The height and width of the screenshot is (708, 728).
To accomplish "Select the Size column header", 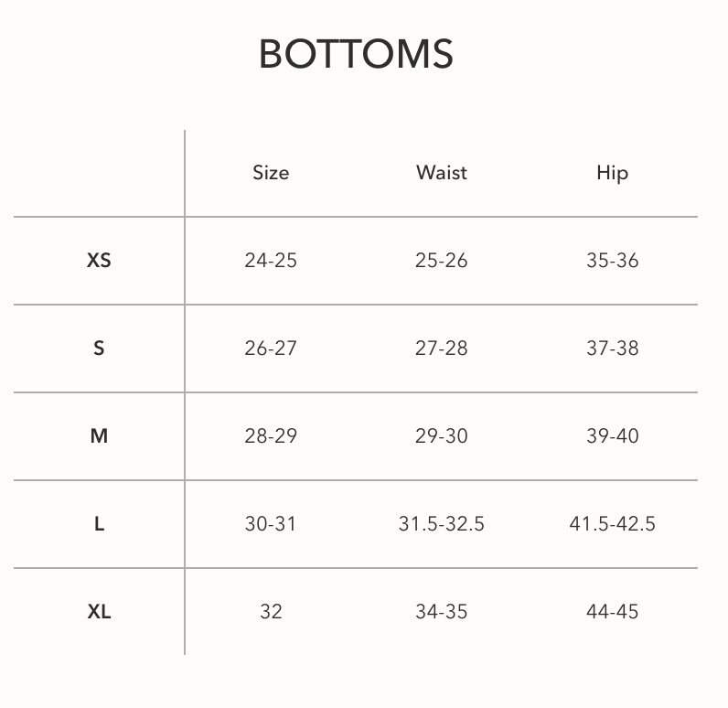I will (271, 173).
